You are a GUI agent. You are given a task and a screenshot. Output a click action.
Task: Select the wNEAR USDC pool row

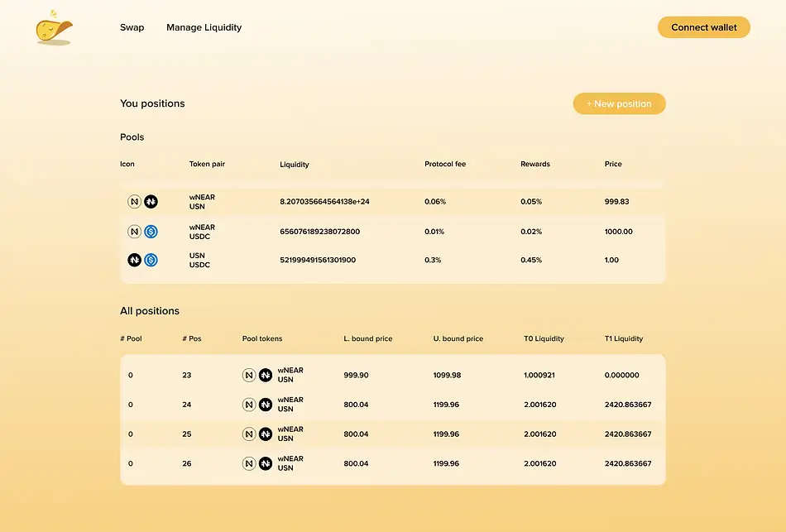pyautogui.click(x=392, y=232)
